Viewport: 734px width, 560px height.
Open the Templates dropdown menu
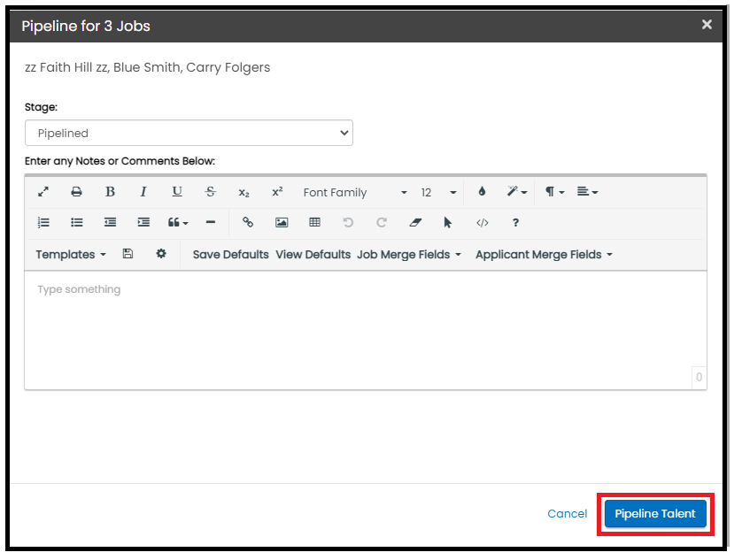tap(71, 255)
